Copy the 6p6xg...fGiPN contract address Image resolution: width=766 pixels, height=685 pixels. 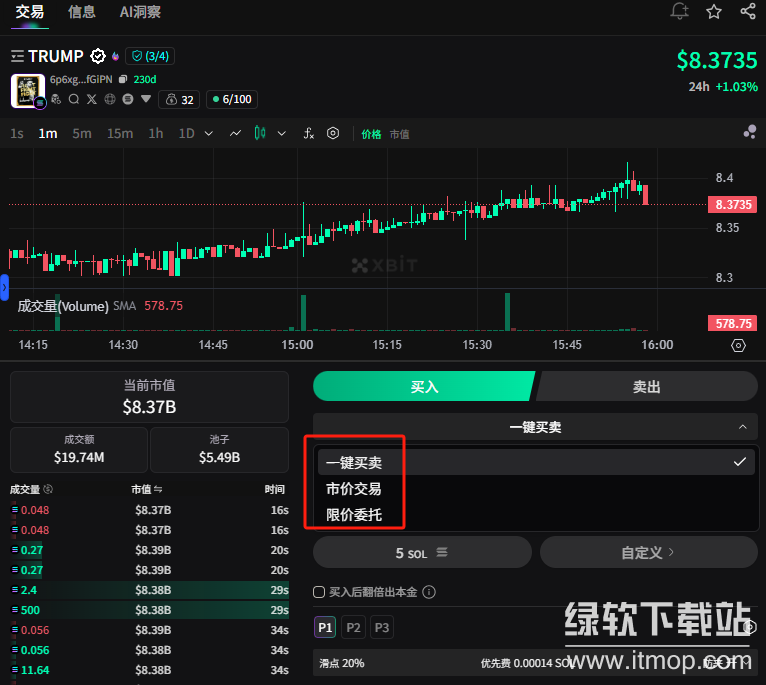pos(122,79)
